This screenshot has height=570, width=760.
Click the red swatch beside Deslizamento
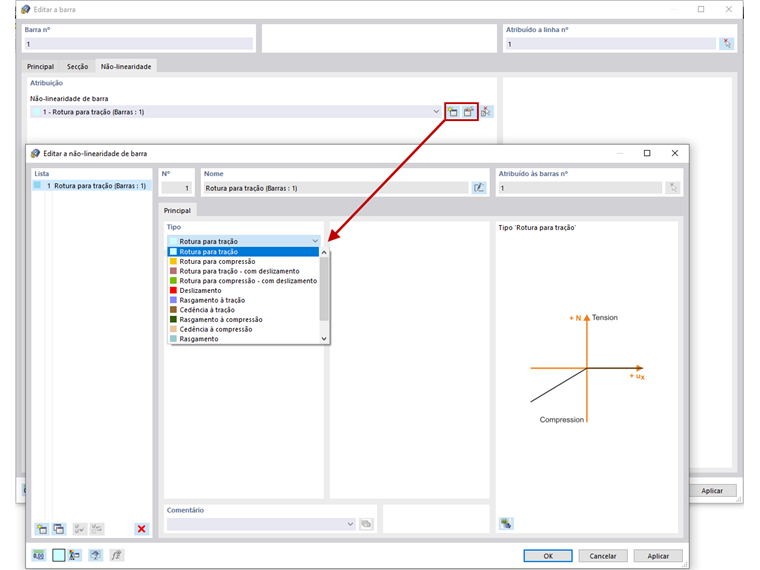[173, 290]
